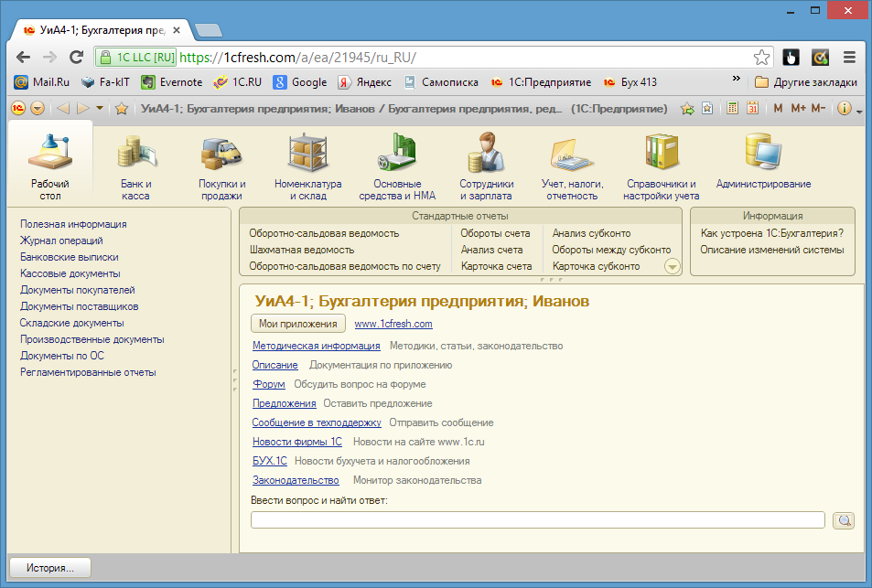This screenshot has height=588, width=872.
Task: Open Журнал операций in left panel
Action: [61, 241]
